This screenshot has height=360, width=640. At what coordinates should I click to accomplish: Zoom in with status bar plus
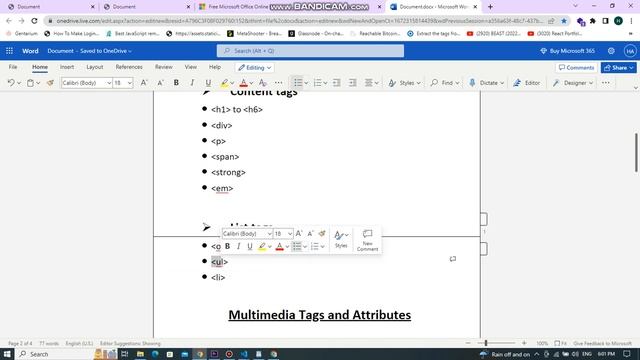tap(524, 343)
